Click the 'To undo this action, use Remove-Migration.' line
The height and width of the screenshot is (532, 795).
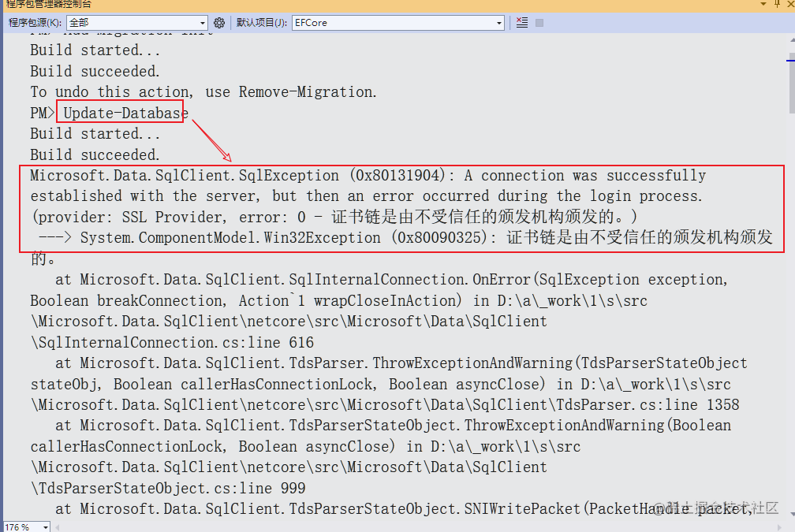tap(203, 91)
